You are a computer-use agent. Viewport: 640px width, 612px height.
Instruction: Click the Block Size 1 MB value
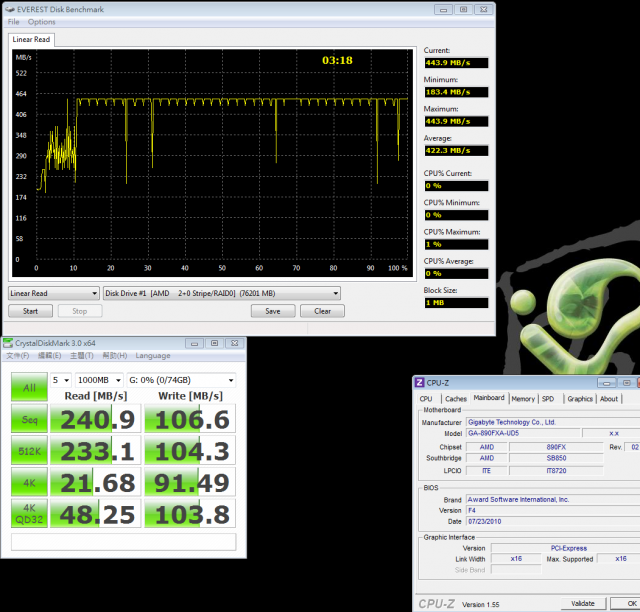(x=456, y=303)
